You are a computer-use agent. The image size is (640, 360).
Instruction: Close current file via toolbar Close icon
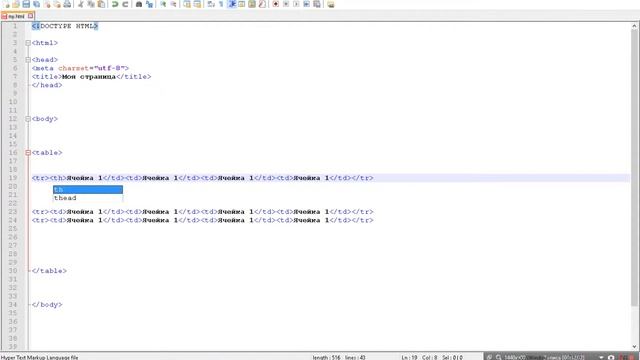click(47, 4)
